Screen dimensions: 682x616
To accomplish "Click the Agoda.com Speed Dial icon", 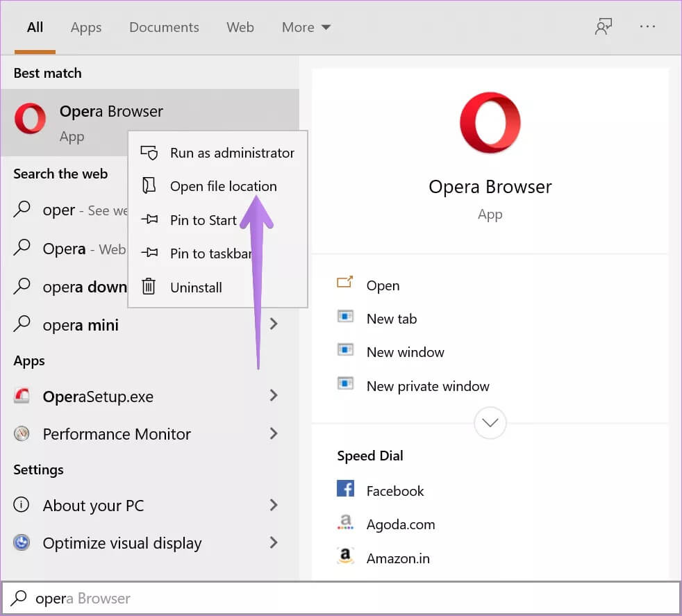I will pyautogui.click(x=345, y=522).
